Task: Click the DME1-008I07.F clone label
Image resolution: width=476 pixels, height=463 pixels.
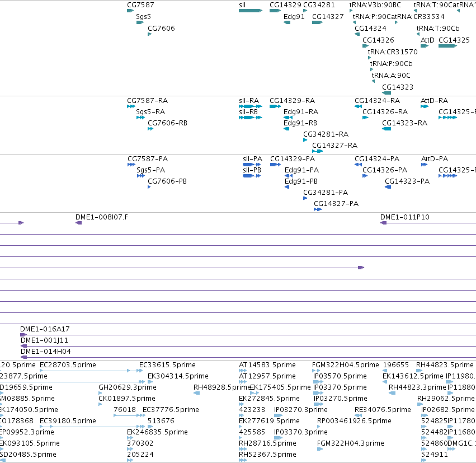Action: pyautogui.click(x=102, y=217)
